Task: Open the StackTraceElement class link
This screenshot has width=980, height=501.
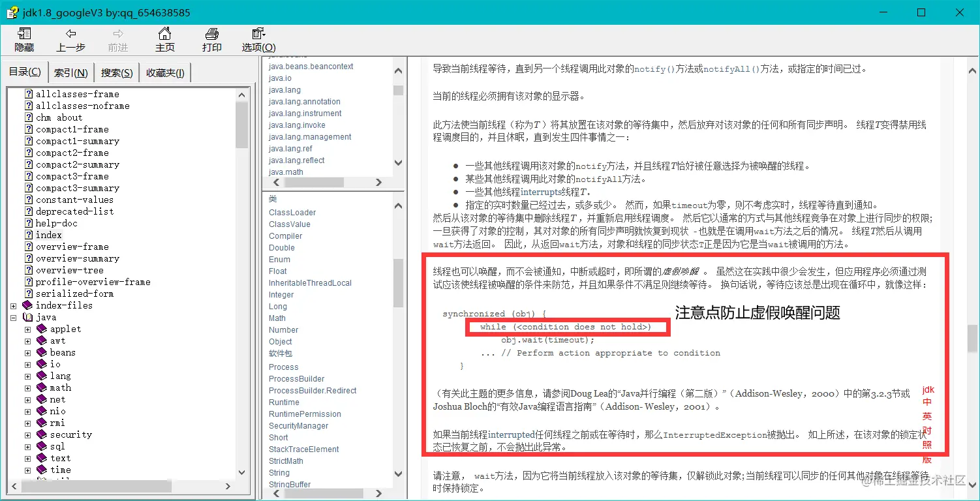Action: (x=304, y=449)
